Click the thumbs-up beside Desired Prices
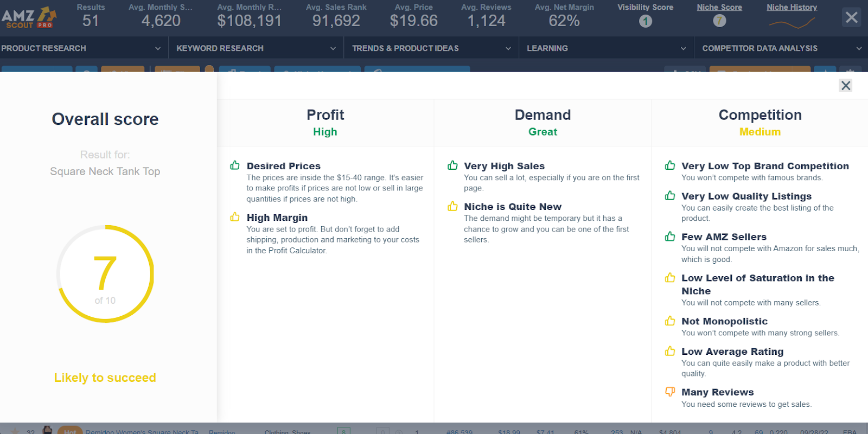 (x=235, y=165)
